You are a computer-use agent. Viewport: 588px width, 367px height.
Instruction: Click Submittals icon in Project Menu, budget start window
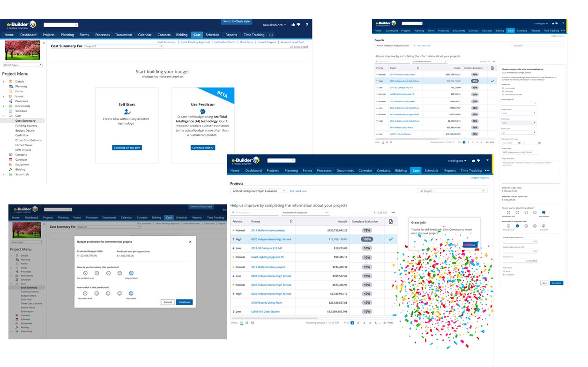click(11, 174)
